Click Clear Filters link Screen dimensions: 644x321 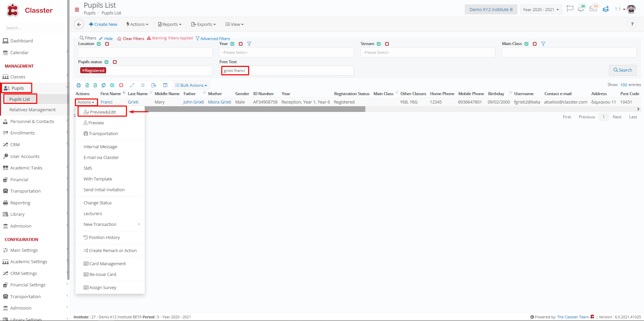tap(131, 39)
